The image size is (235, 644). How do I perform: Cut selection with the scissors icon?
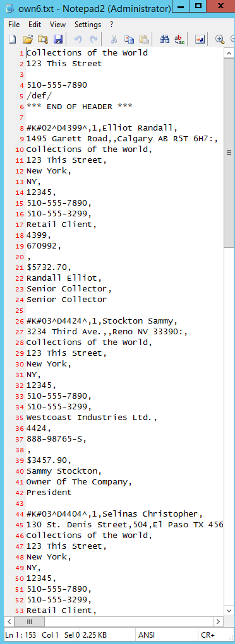click(x=114, y=39)
